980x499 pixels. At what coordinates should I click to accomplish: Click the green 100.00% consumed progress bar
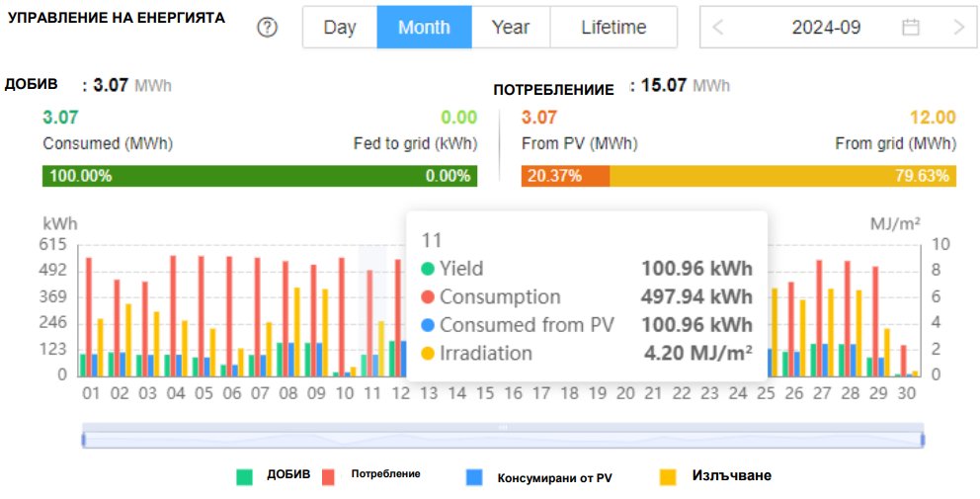point(260,176)
